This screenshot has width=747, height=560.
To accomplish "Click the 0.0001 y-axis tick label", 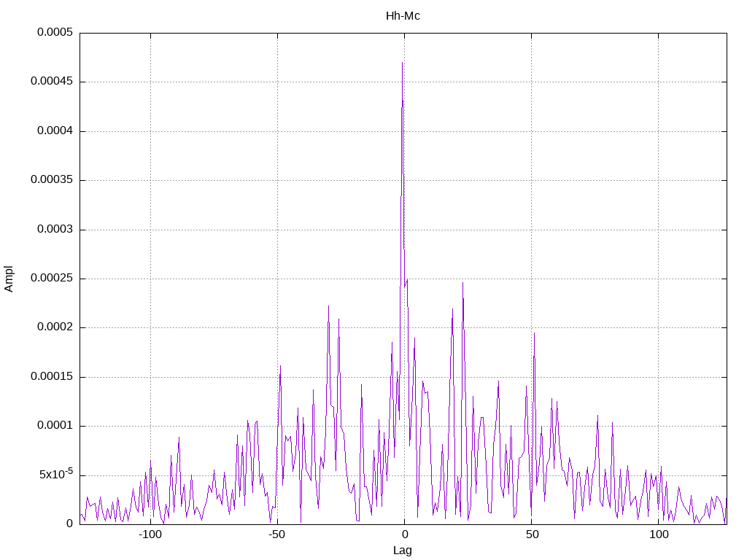I will [55, 426].
